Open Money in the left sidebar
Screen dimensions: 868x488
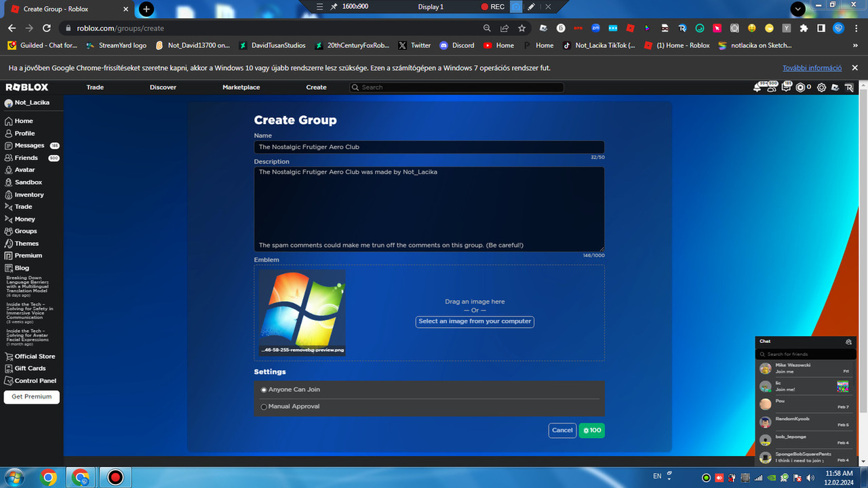pyautogui.click(x=20, y=219)
